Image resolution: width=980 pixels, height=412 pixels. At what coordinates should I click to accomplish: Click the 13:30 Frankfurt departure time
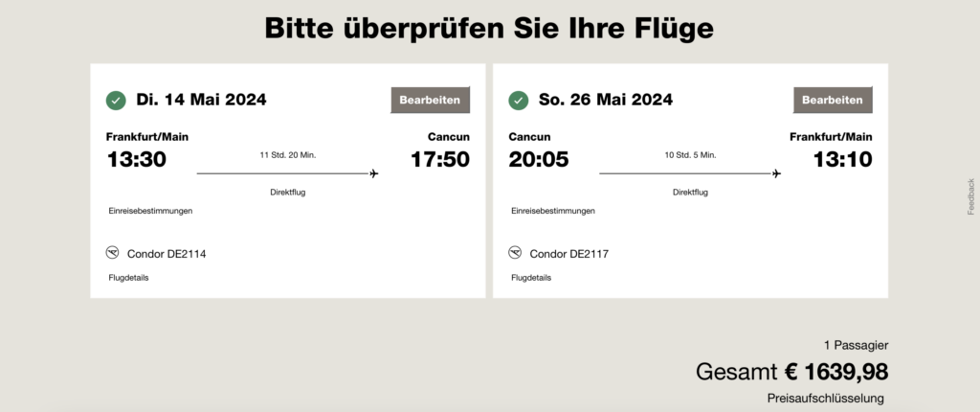[136, 159]
